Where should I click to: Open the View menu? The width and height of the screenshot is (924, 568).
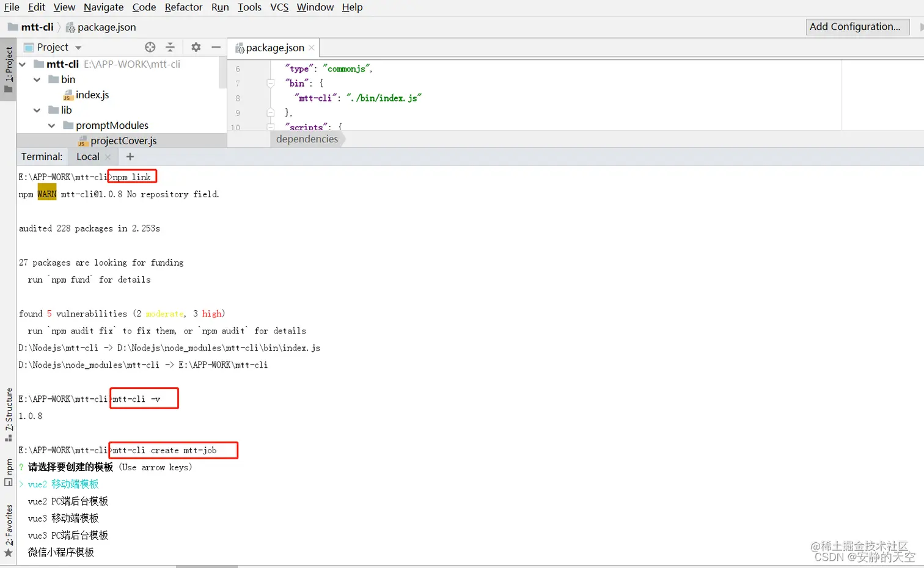tap(64, 7)
